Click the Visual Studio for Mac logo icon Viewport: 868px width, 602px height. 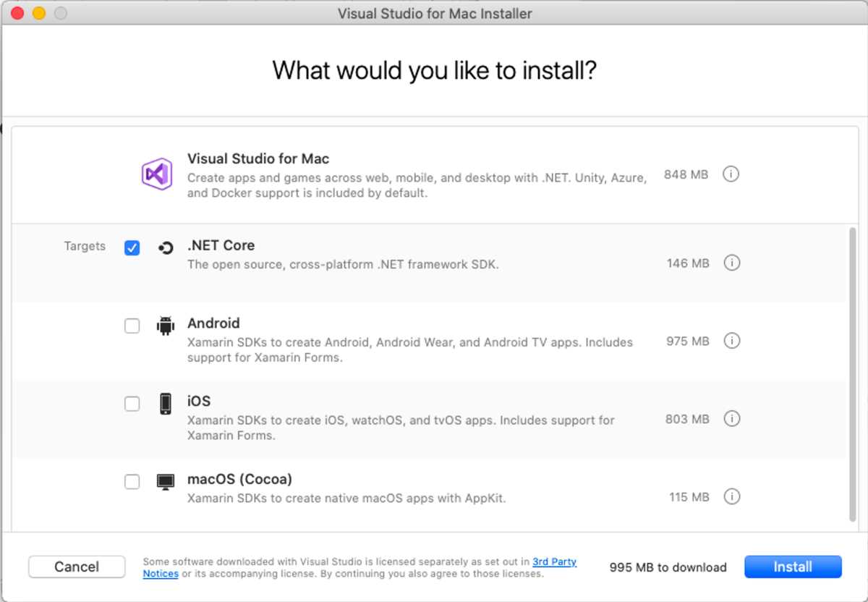click(157, 174)
